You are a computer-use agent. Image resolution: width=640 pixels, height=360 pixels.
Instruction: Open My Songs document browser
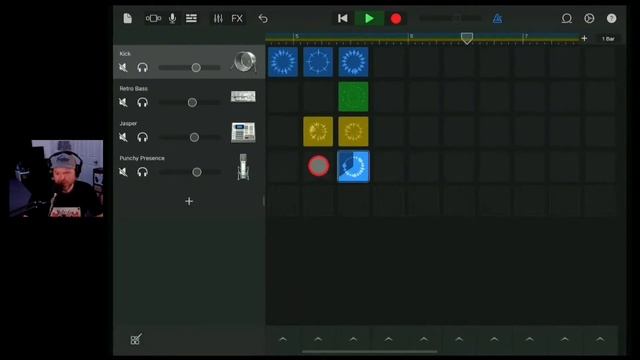click(x=127, y=18)
